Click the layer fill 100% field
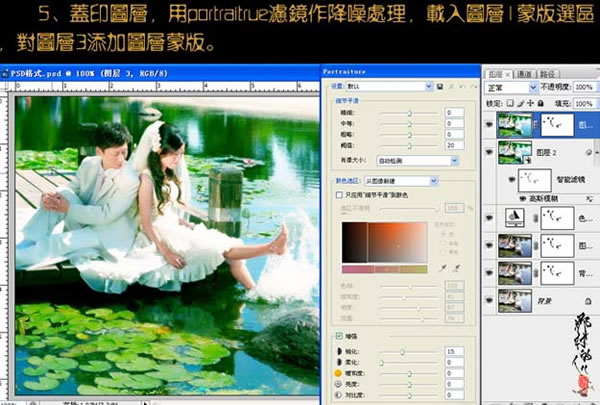600x405 pixels. [x=584, y=104]
